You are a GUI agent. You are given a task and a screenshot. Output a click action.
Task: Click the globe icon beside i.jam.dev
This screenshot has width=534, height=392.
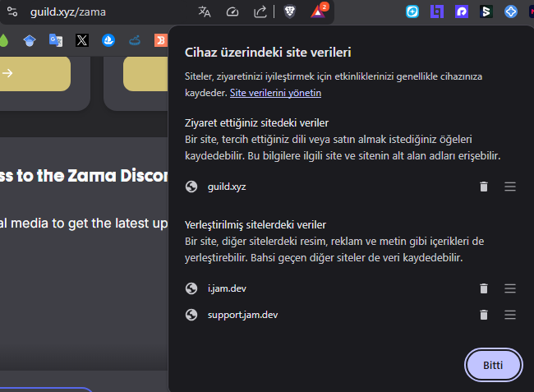(x=191, y=288)
